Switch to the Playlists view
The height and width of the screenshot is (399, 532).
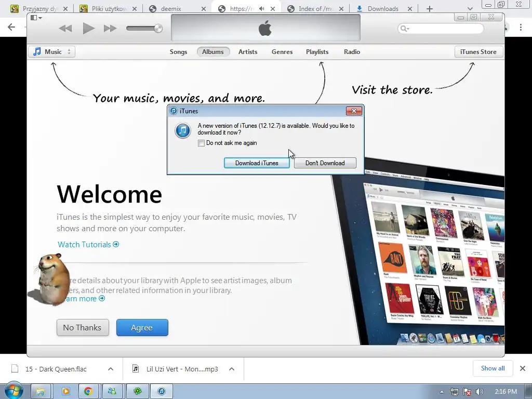(317, 52)
